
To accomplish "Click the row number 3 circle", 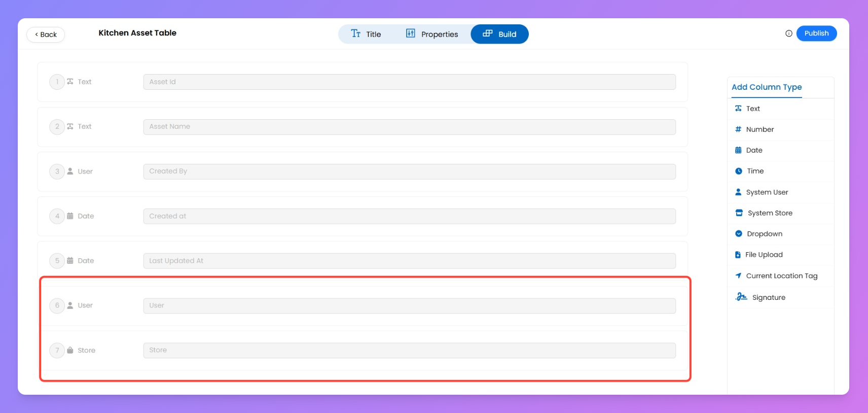I will 57,171.
